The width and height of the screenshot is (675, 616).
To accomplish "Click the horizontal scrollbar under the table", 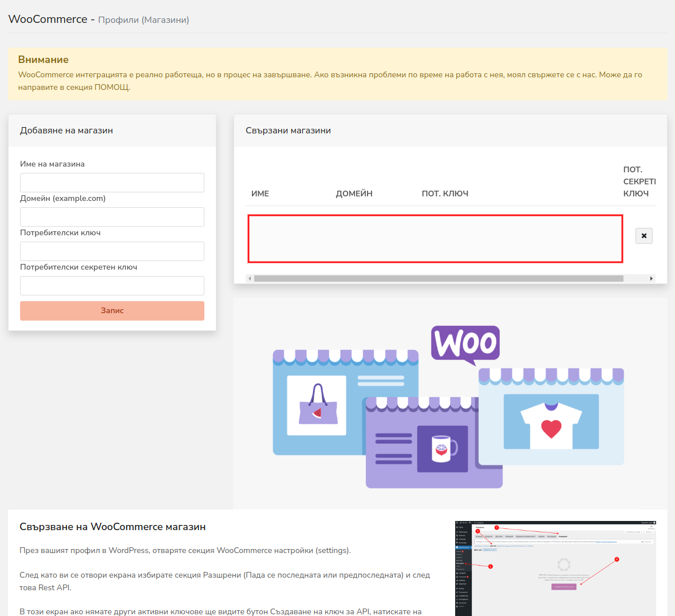I will coord(439,278).
